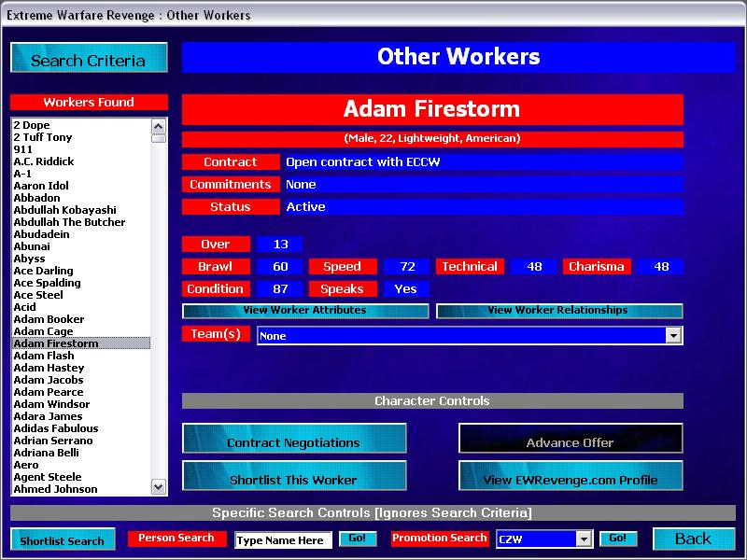Click the Advance Offer button

click(x=571, y=438)
